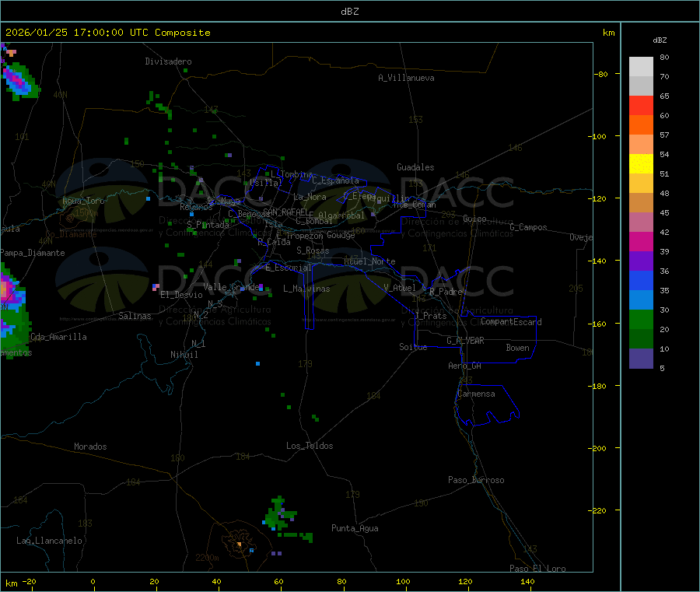
Task: Click the Usillal map label
Action: [x=266, y=183]
